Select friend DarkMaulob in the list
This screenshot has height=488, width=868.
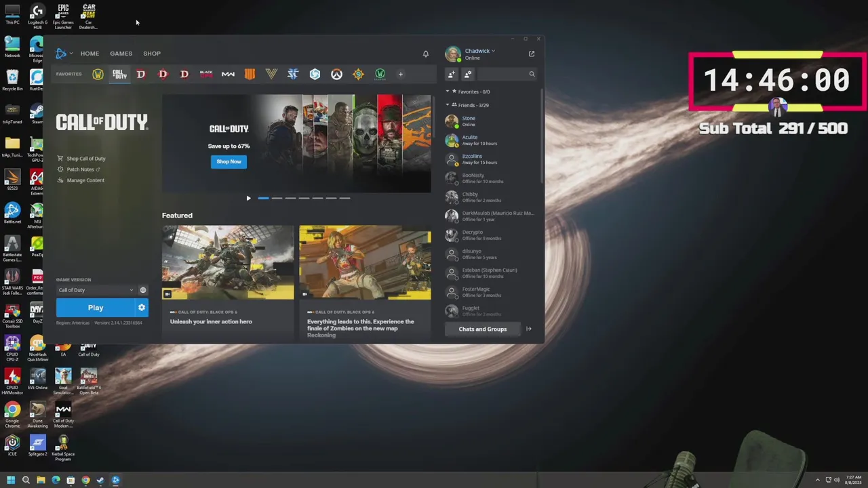coord(492,216)
